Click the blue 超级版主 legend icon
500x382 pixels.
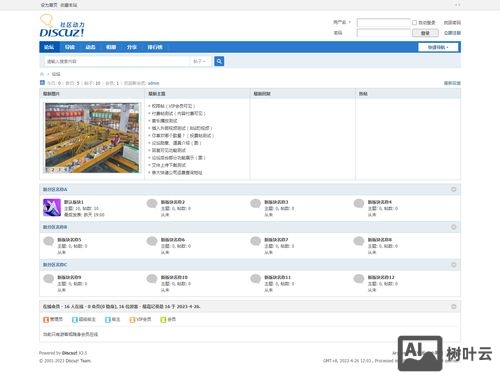coord(75,319)
